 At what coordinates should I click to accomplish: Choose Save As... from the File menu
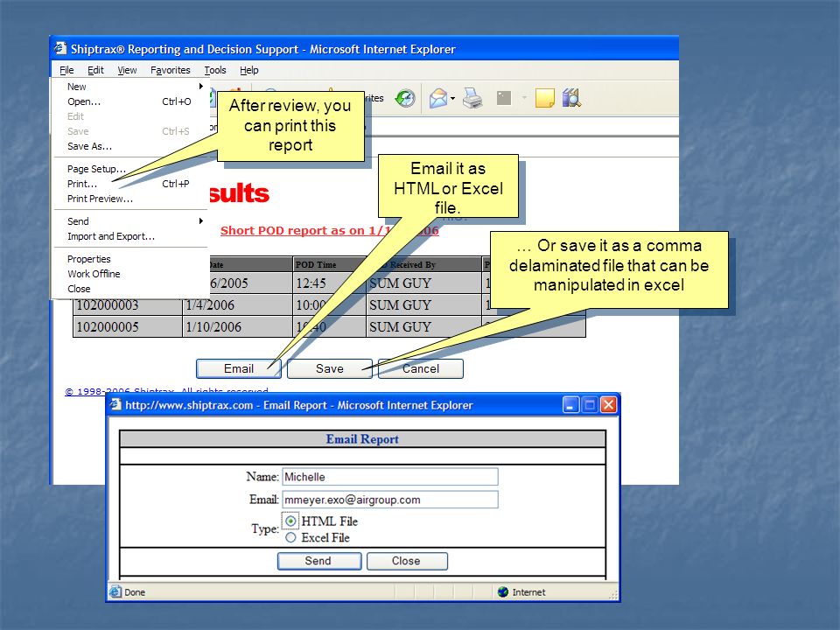click(130, 146)
